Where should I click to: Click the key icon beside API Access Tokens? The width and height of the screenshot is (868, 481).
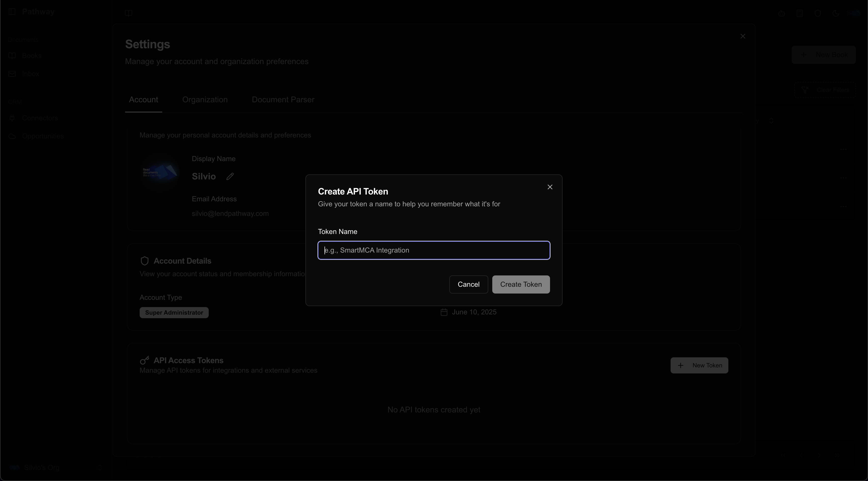[x=145, y=360]
